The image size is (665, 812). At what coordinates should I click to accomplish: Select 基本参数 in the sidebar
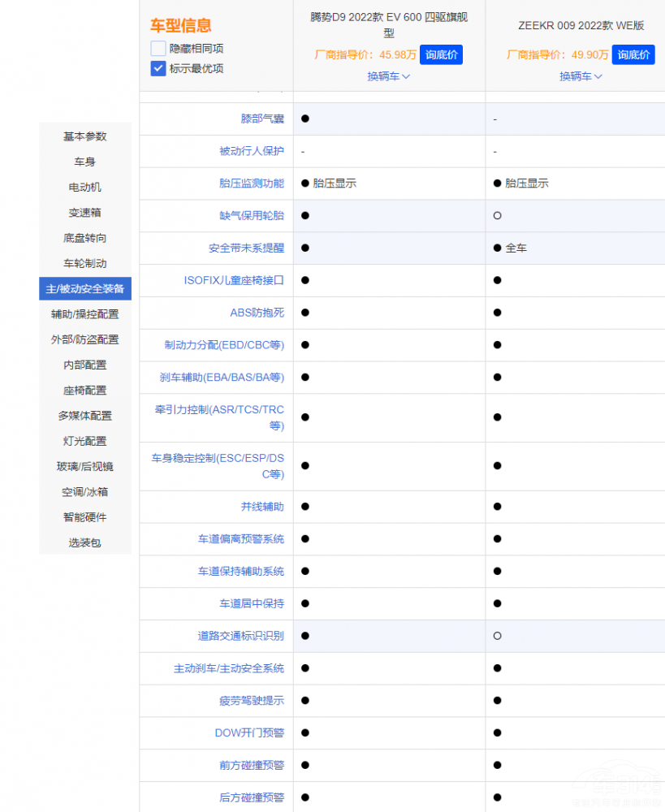tap(85, 136)
